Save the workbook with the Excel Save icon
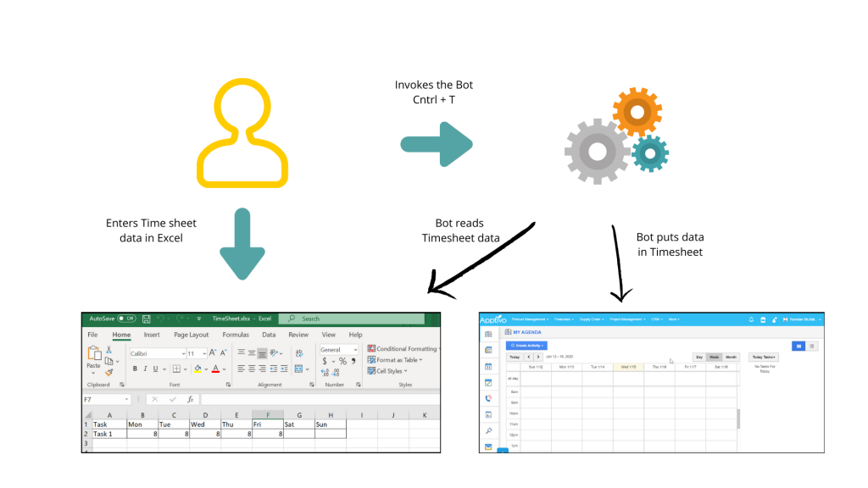This screenshot has width=868, height=488. point(146,319)
